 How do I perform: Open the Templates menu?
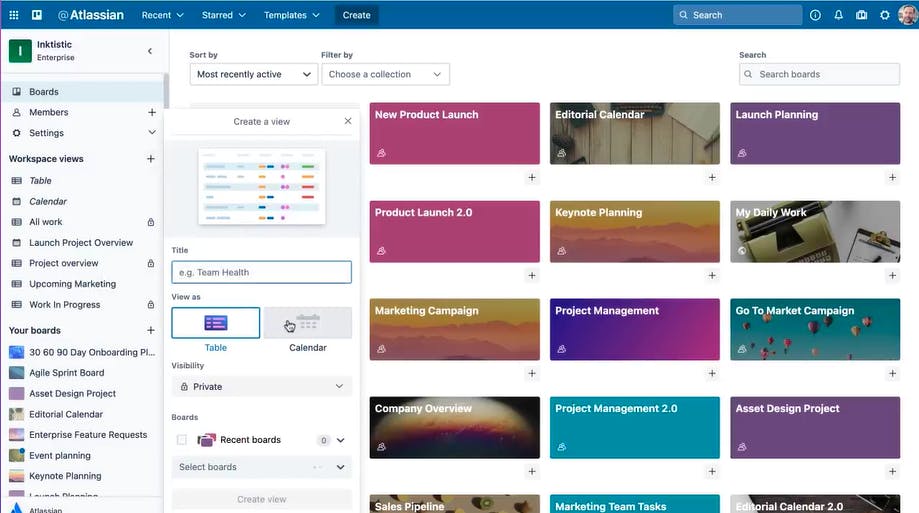tap(291, 15)
